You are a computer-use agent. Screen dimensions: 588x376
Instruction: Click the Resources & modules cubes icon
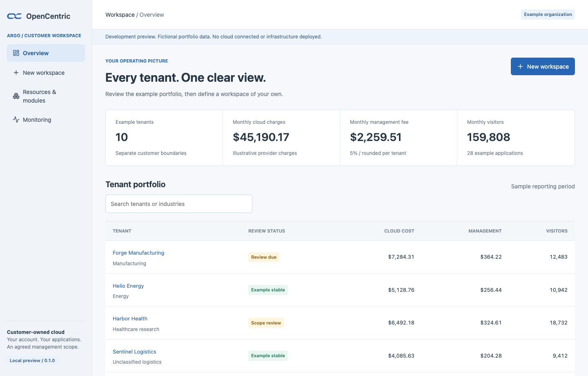coord(16,96)
